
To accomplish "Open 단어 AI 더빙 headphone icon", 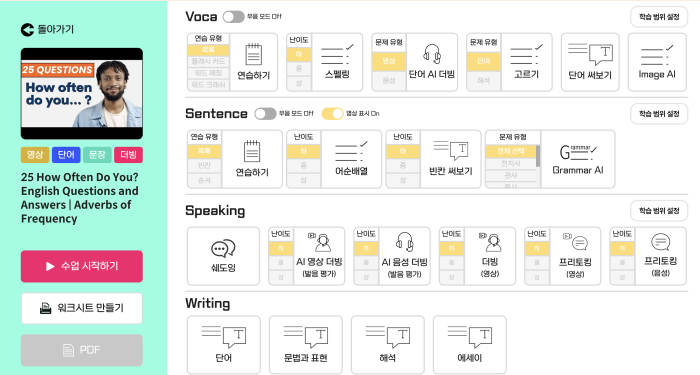I will [x=432, y=54].
